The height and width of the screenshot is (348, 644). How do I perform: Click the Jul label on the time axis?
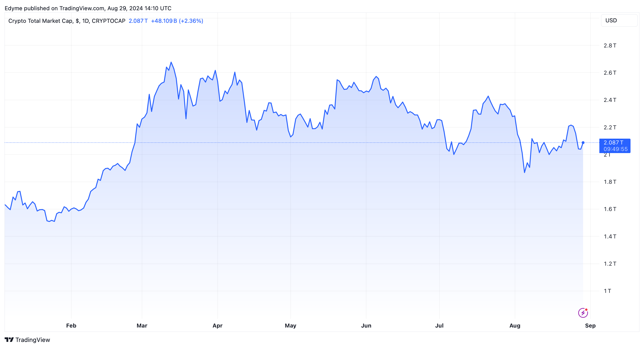tap(439, 325)
